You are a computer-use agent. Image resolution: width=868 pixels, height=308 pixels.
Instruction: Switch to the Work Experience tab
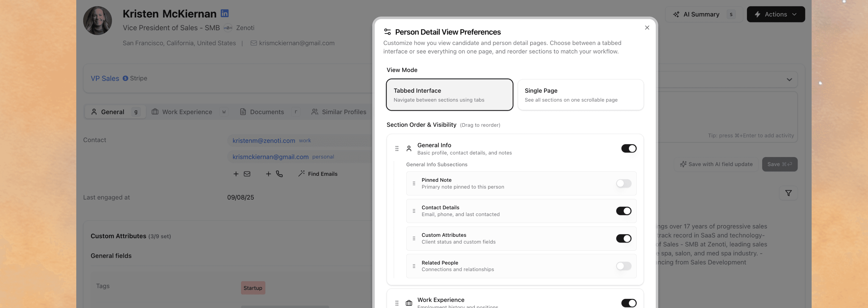pyautogui.click(x=187, y=112)
